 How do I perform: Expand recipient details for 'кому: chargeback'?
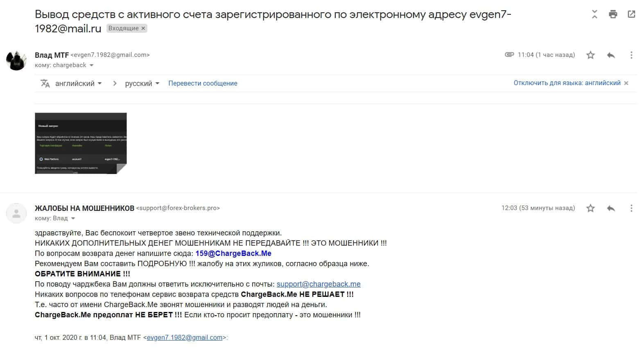[91, 66]
